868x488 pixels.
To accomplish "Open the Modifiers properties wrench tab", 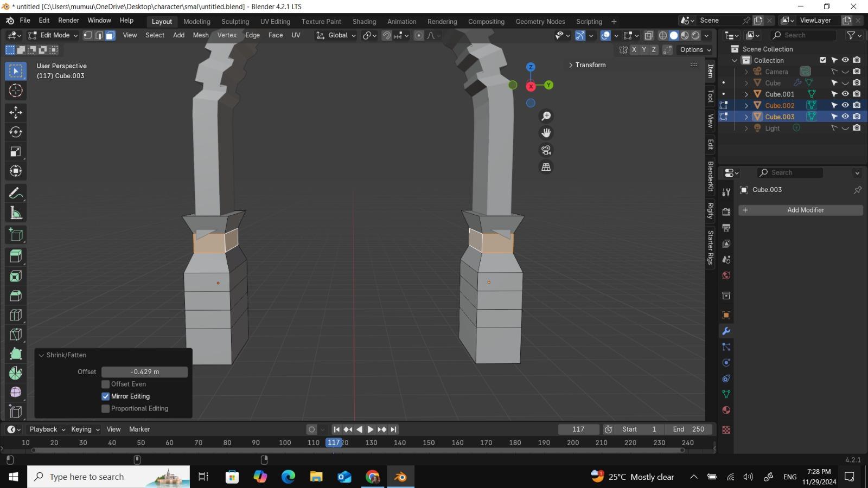I will point(726,331).
